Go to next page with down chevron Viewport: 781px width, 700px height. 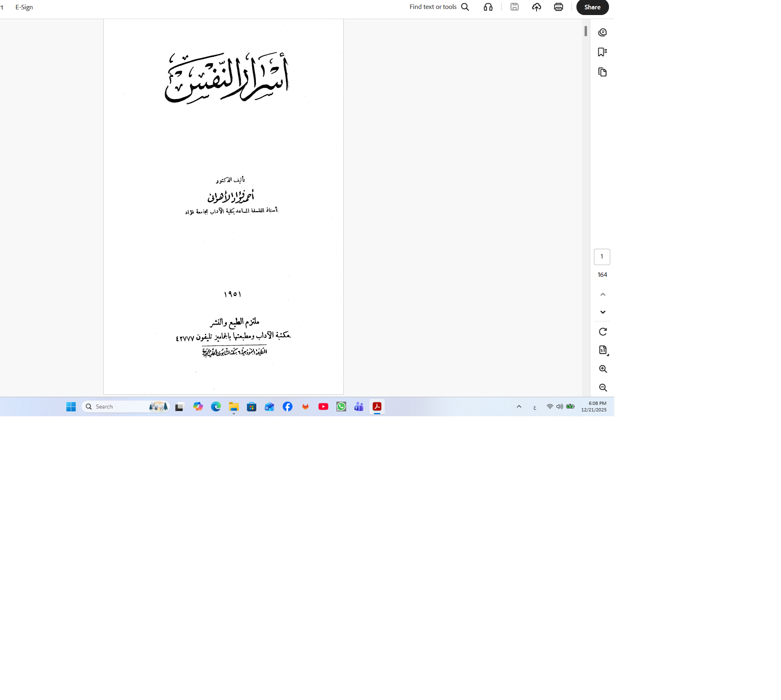[x=603, y=312]
